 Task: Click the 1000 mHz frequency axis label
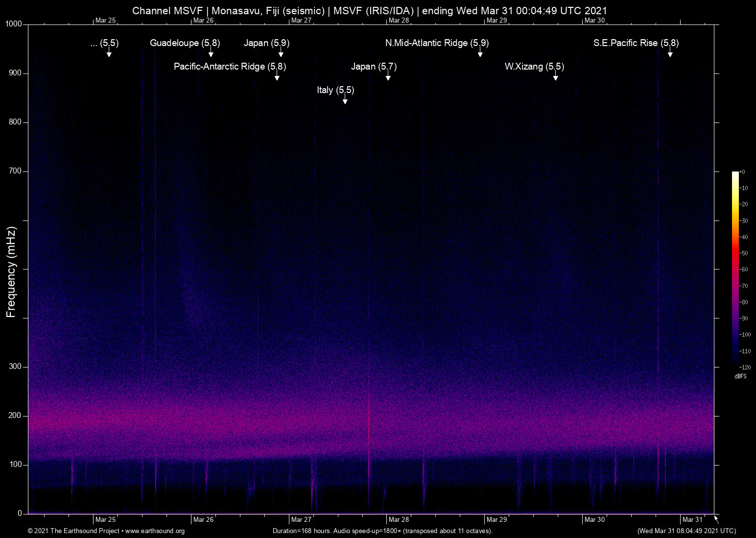pos(13,24)
